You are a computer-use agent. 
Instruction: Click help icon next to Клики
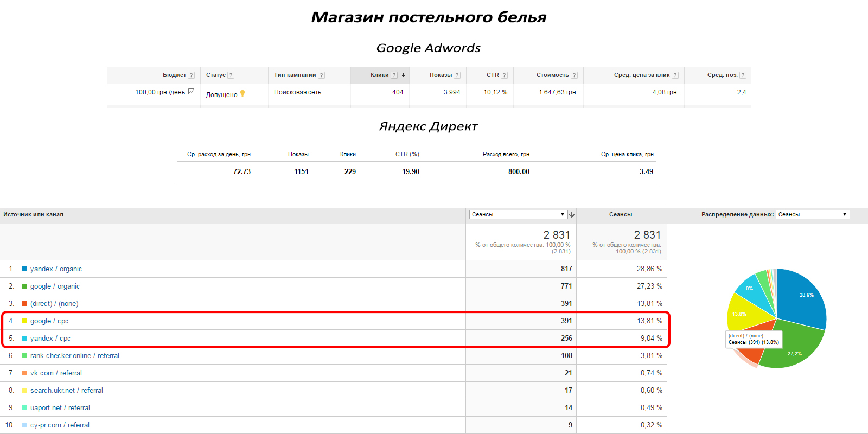[394, 75]
